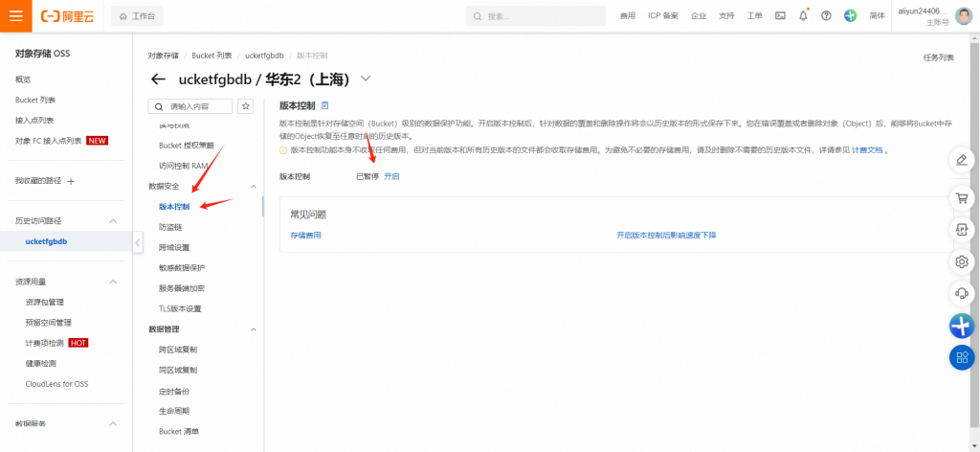Add a favorite path with plus icon

(71, 181)
